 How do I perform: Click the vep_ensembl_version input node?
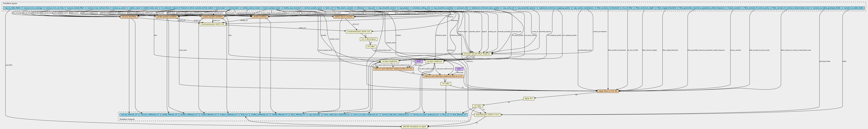(387, 8)
